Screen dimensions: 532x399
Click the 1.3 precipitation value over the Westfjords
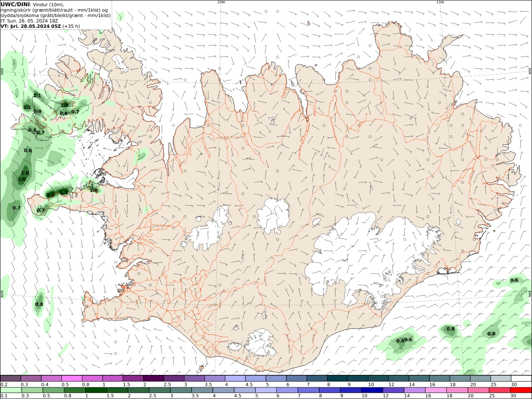pyautogui.click(x=64, y=105)
